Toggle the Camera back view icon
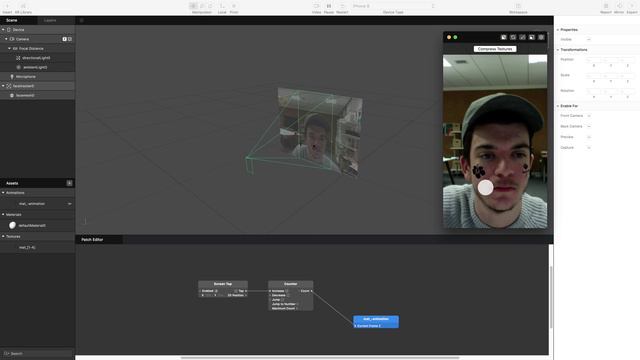This screenshot has width=640, height=360. [70, 39]
